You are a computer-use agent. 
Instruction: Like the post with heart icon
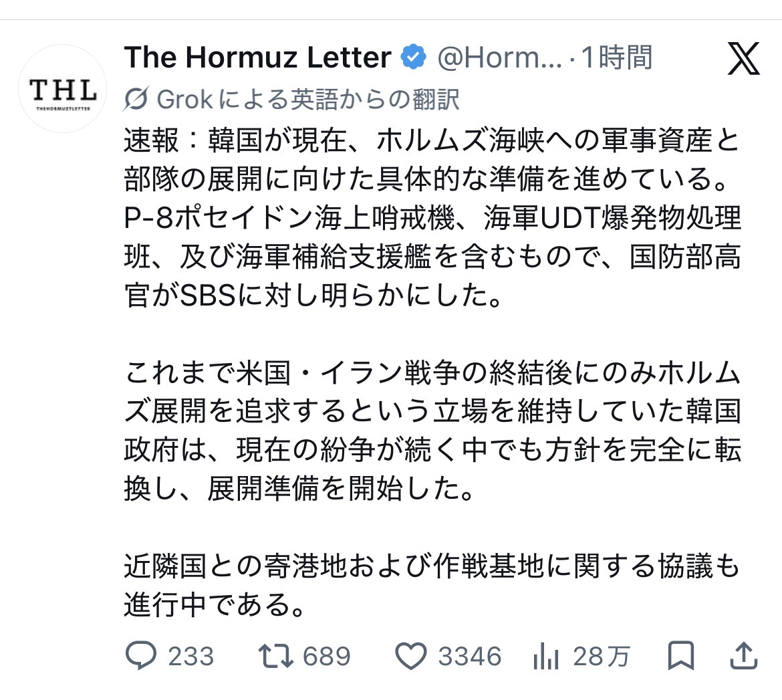click(411, 656)
